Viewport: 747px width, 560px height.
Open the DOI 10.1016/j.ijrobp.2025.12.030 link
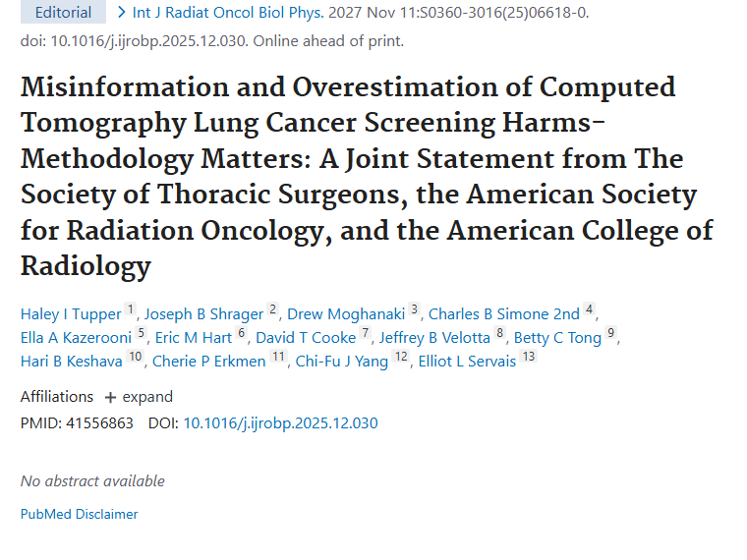(x=280, y=423)
